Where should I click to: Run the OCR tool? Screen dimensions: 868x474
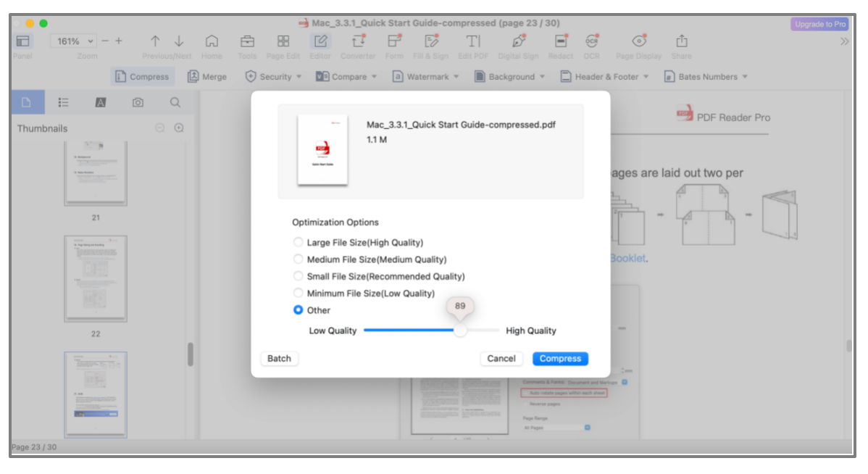point(591,41)
